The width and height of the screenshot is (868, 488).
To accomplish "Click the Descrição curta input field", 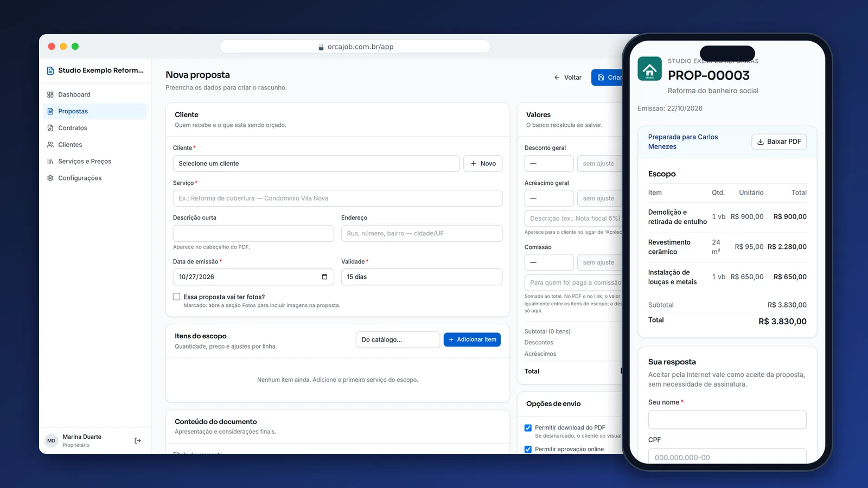I will 253,233.
